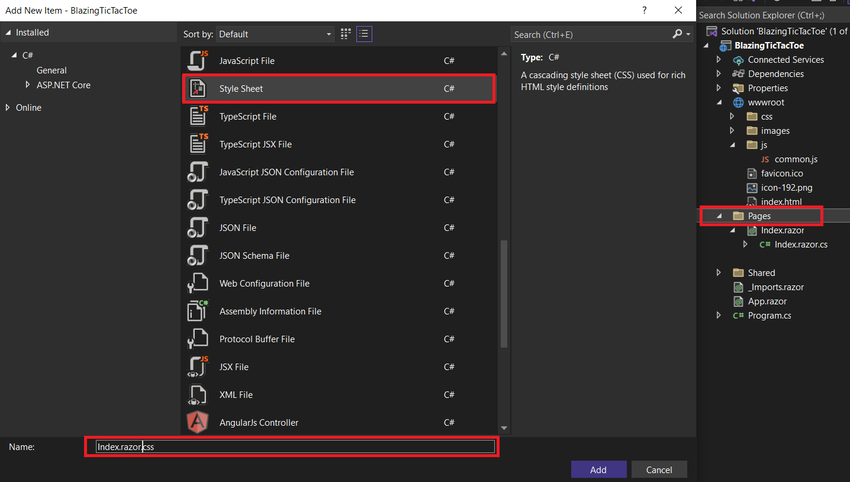Screen dimensions: 850x482
Task: Click the template list scroll-down arrow
Action: pyautogui.click(x=504, y=428)
